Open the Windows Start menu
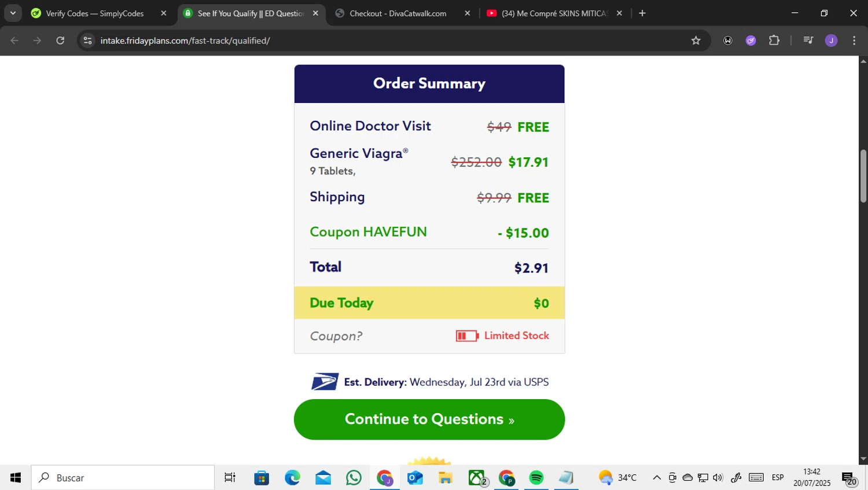 [x=15, y=477]
